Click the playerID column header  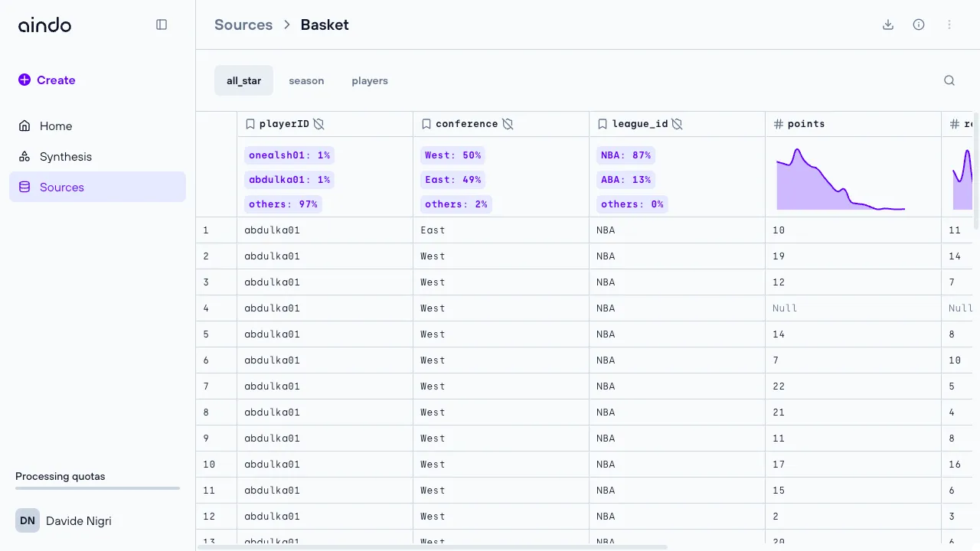click(x=325, y=124)
